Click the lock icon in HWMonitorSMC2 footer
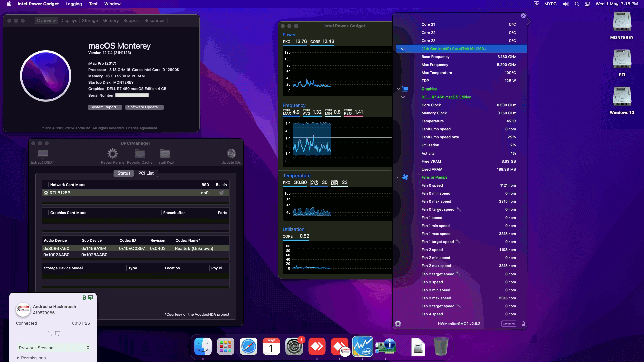644x362 pixels. point(523,324)
